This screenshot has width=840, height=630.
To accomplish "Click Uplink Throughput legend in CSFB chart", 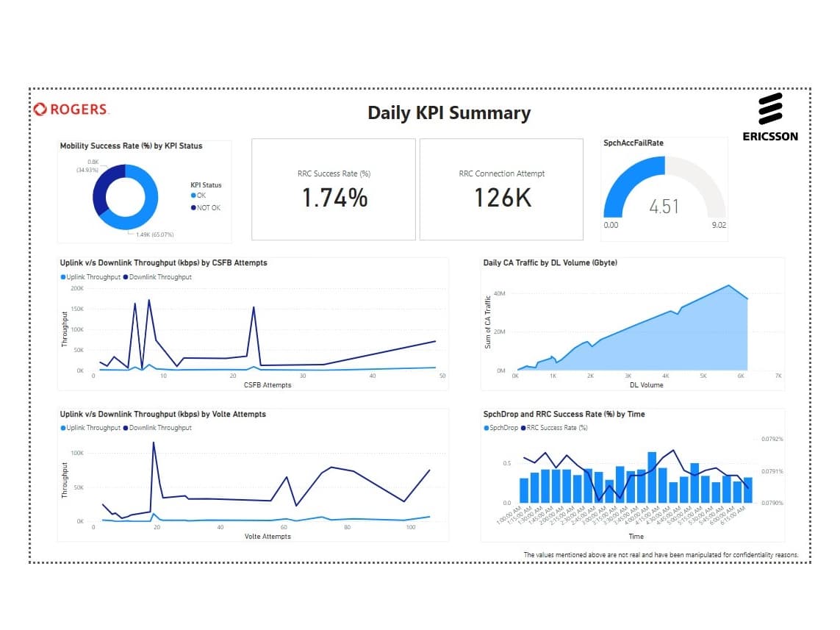I will (90, 277).
